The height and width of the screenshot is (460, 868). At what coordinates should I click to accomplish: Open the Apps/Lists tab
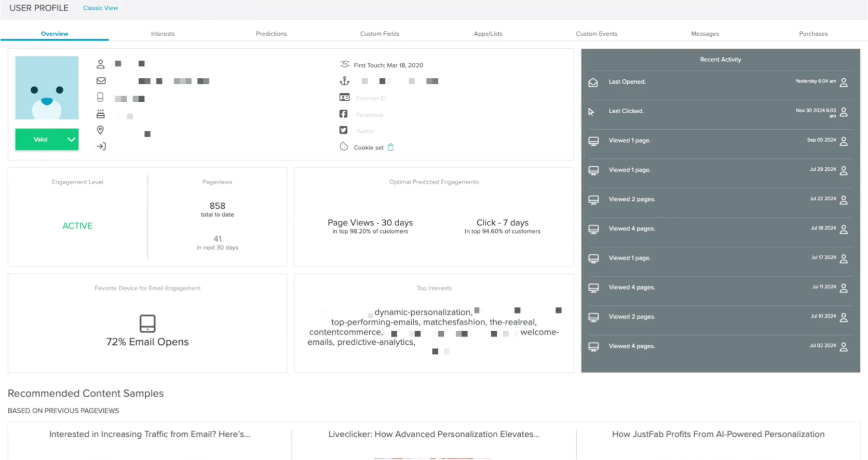point(488,34)
